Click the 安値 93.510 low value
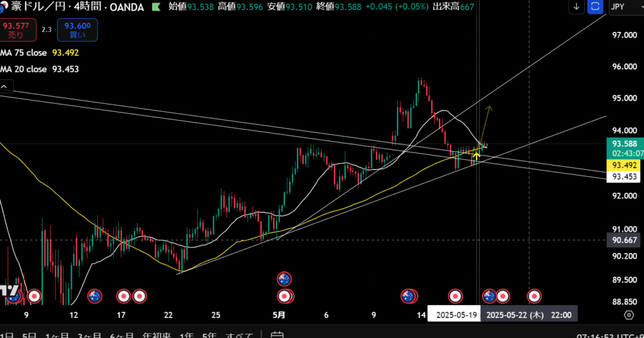Screen dimensions: 644x338 (289, 7)
